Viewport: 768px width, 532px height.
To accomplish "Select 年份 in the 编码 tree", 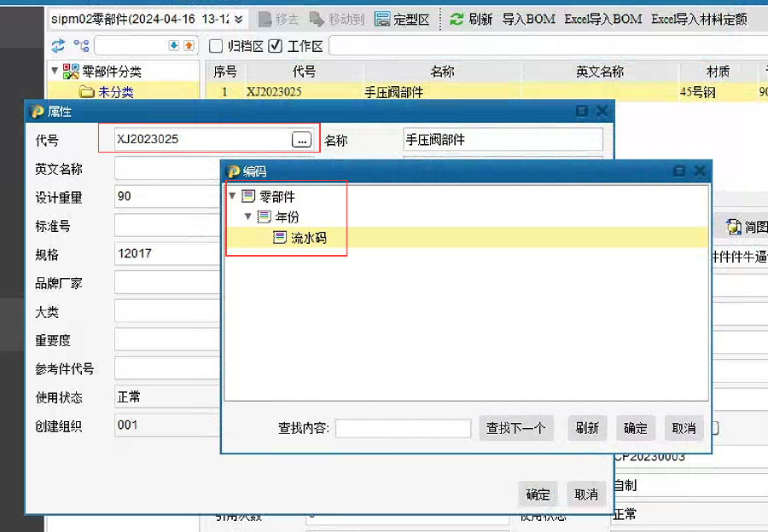I will tap(287, 217).
